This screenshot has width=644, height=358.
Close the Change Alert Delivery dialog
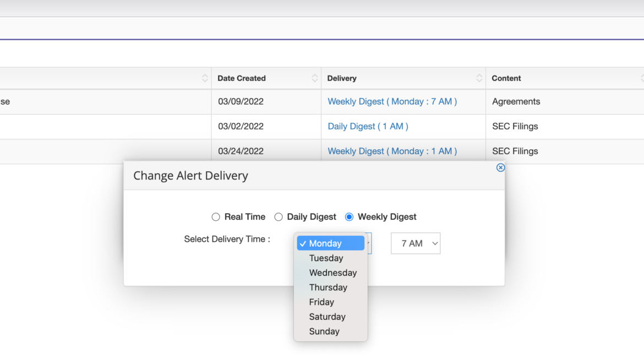click(500, 167)
